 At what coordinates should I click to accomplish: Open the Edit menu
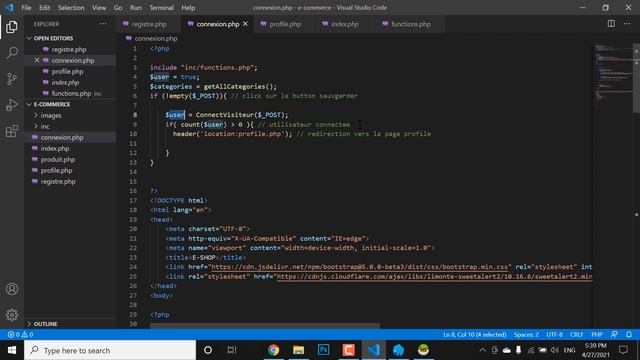pyautogui.click(x=44, y=8)
